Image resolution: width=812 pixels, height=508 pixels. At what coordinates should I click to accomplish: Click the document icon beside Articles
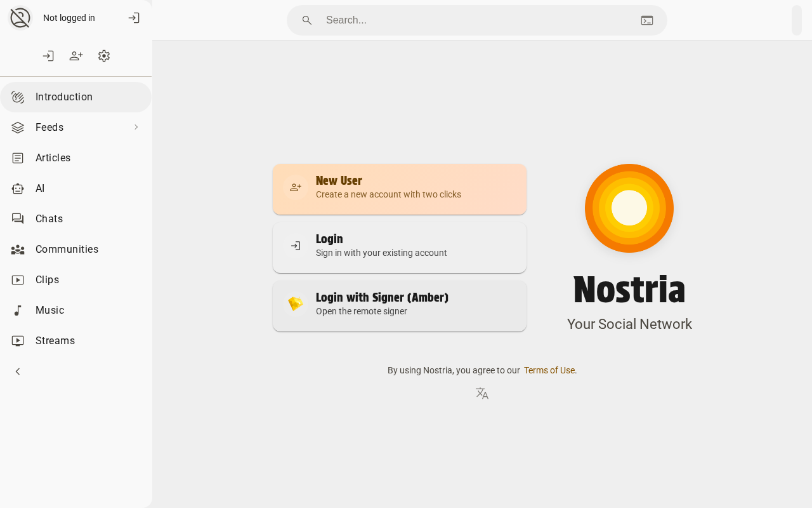pyautogui.click(x=18, y=158)
